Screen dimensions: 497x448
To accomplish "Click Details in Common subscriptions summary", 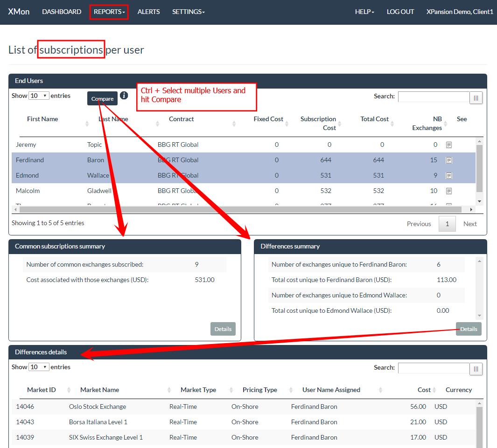I will tap(223, 329).
